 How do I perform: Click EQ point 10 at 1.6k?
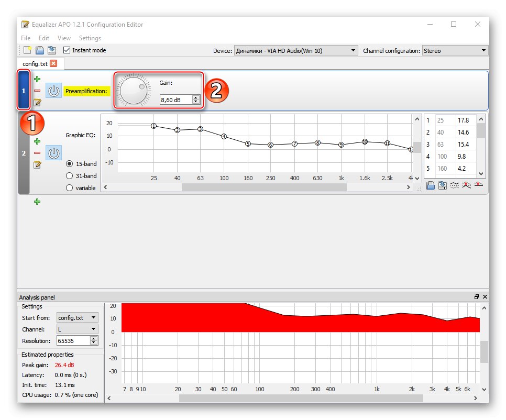(365, 141)
